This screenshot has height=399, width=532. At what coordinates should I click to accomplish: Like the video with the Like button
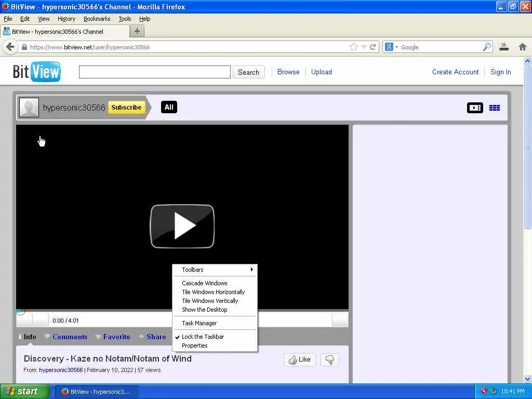pos(300,360)
